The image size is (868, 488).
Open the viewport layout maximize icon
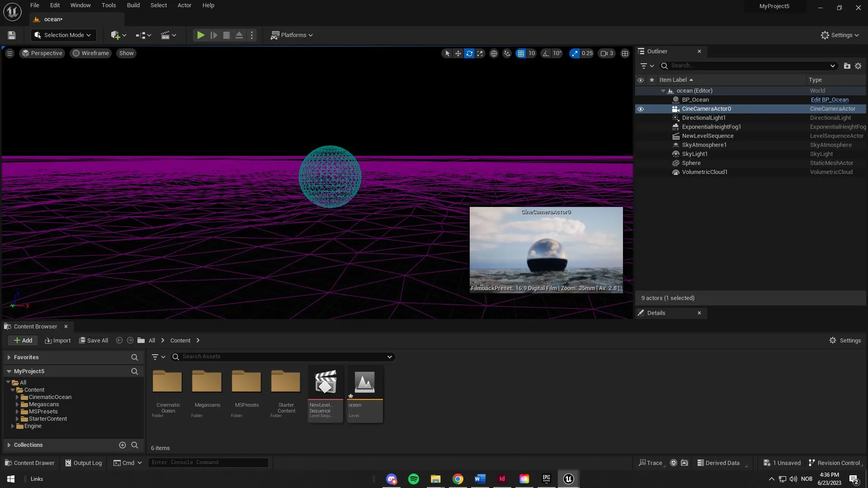click(x=625, y=53)
